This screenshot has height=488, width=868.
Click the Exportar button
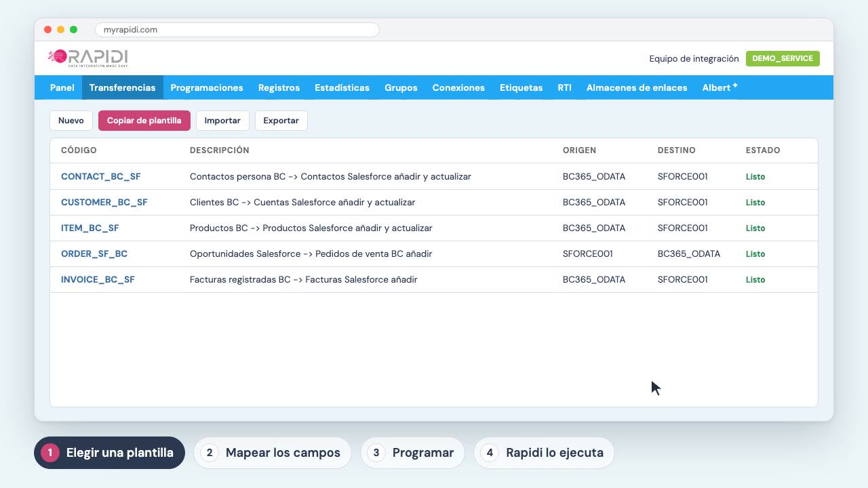tap(281, 121)
